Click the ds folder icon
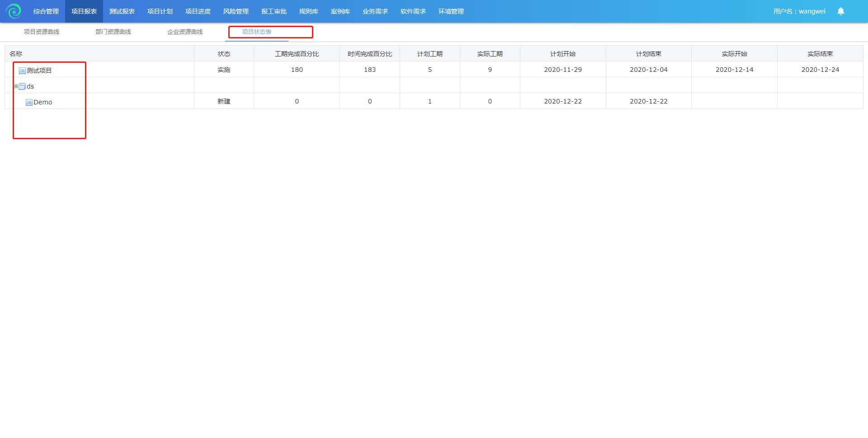This screenshot has height=438, width=868. coord(22,86)
